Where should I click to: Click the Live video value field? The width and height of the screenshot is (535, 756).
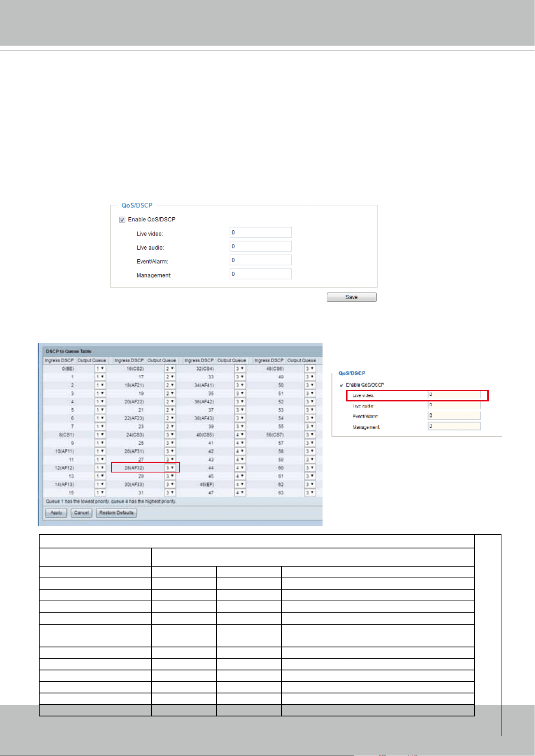pos(261,233)
